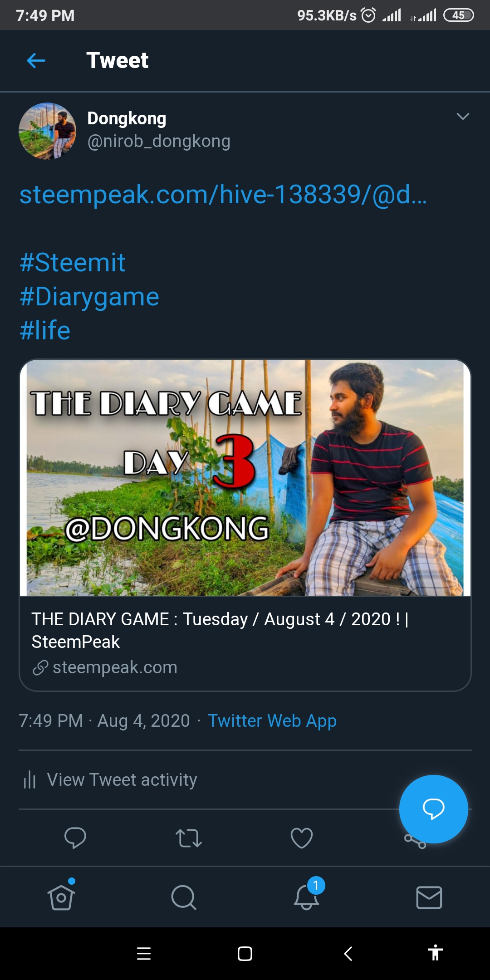This screenshot has height=980, width=490.
Task: Open the #Diarygame hashtag
Action: pyautogui.click(x=89, y=297)
